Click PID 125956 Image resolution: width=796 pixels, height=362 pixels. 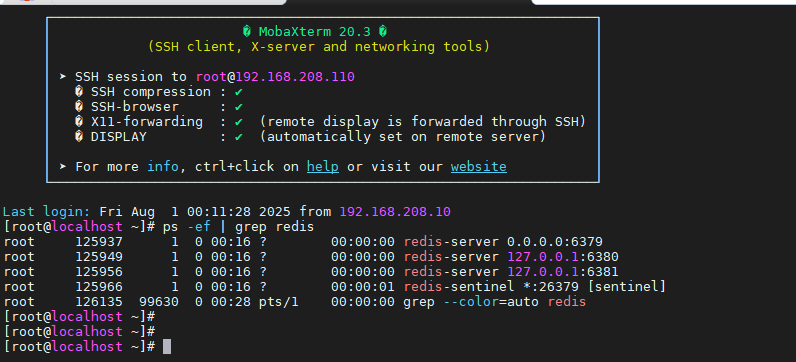(x=99, y=272)
